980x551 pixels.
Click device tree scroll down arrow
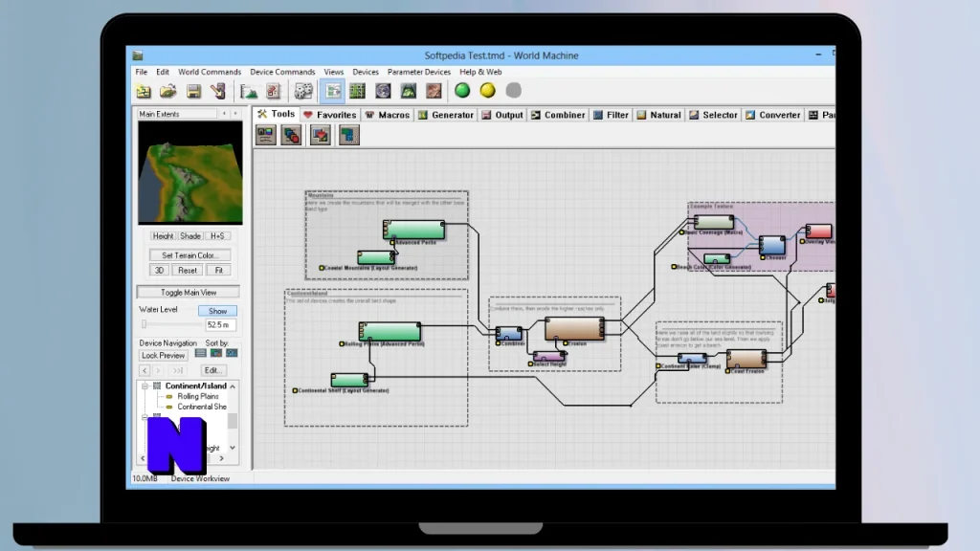233,448
